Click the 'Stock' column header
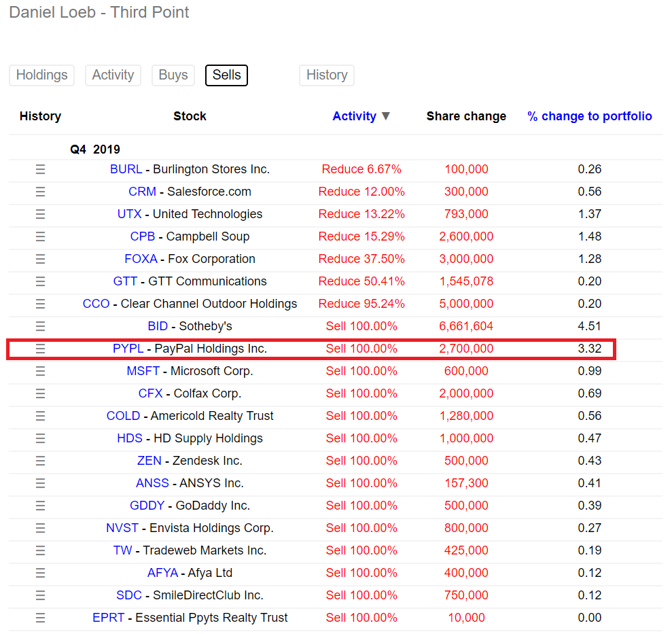Screen dimensions: 672x634 click(190, 116)
